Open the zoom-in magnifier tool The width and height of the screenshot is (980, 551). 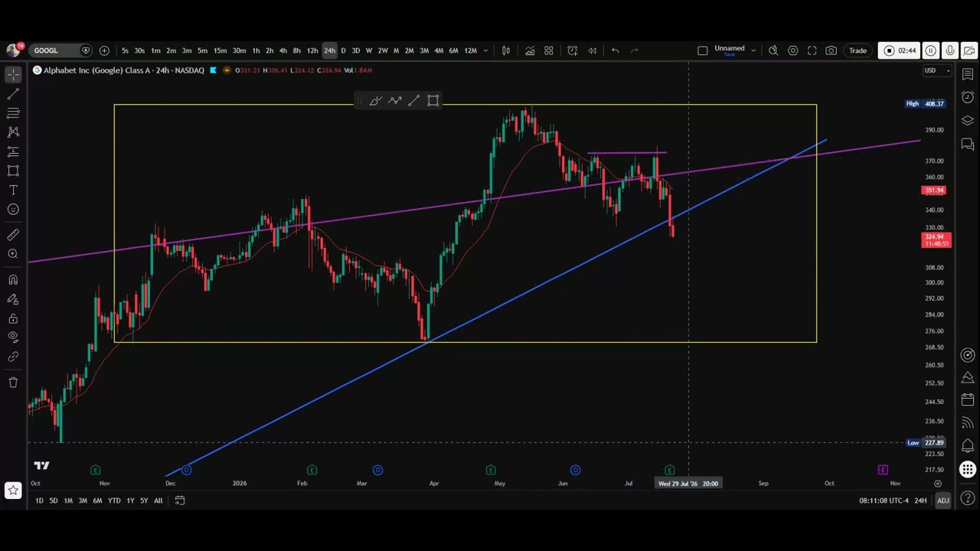coord(13,254)
